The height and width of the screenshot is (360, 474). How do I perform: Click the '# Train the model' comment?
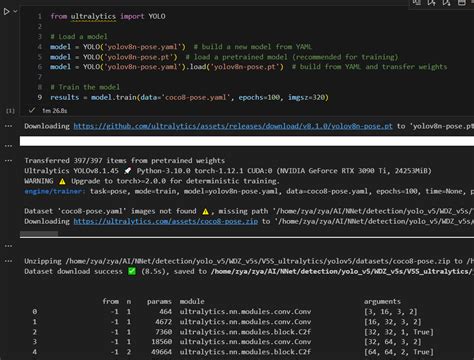click(85, 87)
